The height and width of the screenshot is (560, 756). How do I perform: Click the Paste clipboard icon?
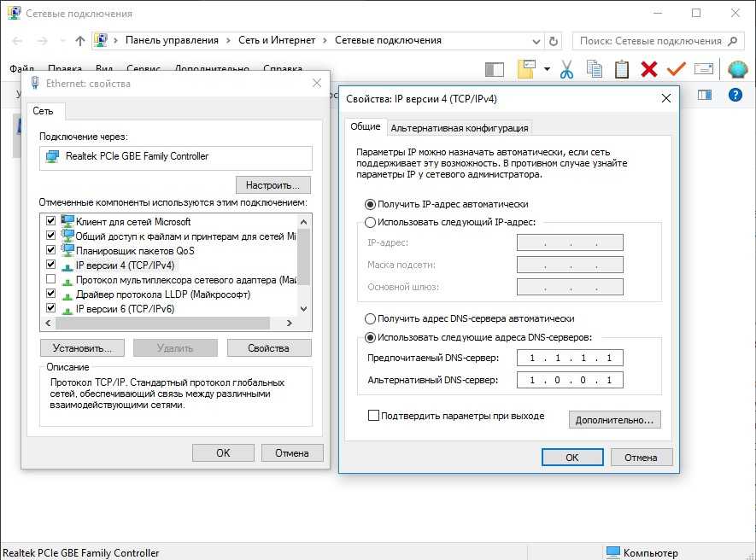pyautogui.click(x=622, y=69)
